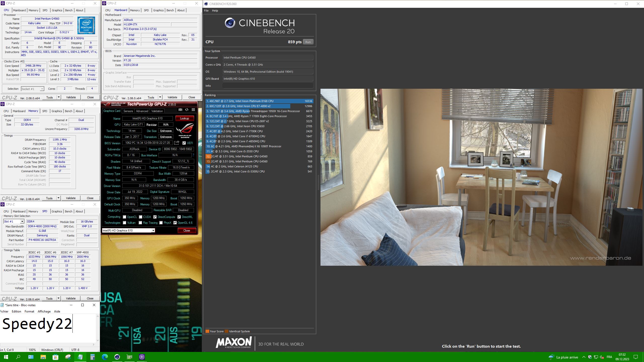Image resolution: width=644 pixels, height=362 pixels.
Task: Click the 'Identical System' legend swatch
Action: [x=226, y=331]
